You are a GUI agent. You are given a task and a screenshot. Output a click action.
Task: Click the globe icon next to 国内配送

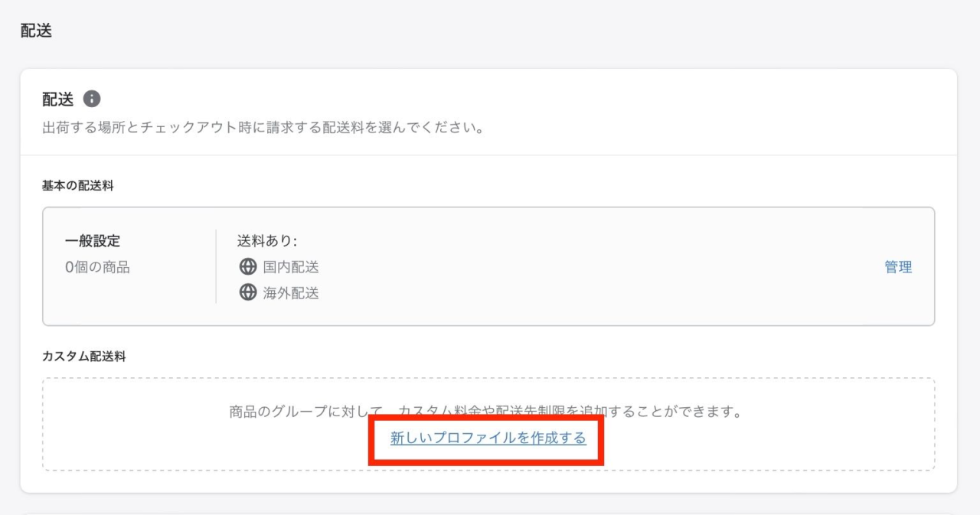[x=247, y=267]
